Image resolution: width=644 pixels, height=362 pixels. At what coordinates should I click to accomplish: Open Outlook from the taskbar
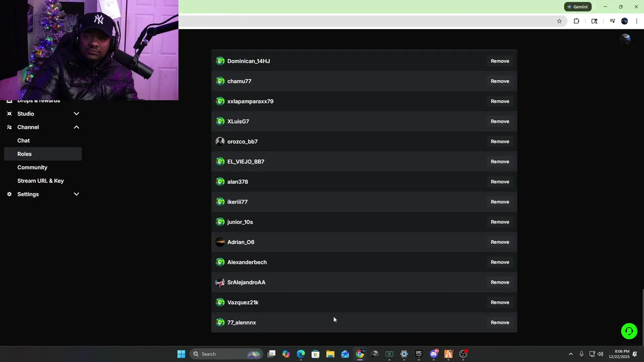(x=345, y=354)
